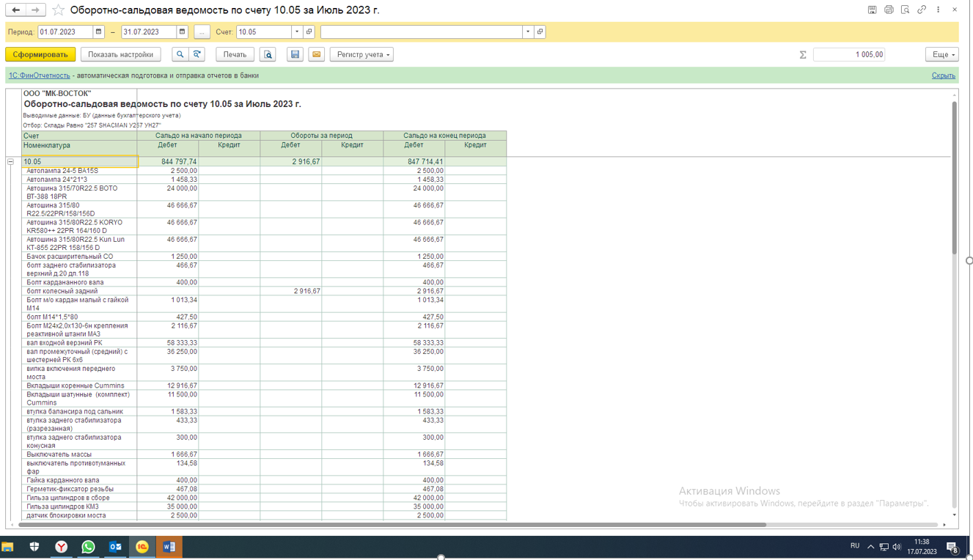This screenshot has height=560, width=973.
Task: Open start date calendar picker
Action: pos(99,32)
